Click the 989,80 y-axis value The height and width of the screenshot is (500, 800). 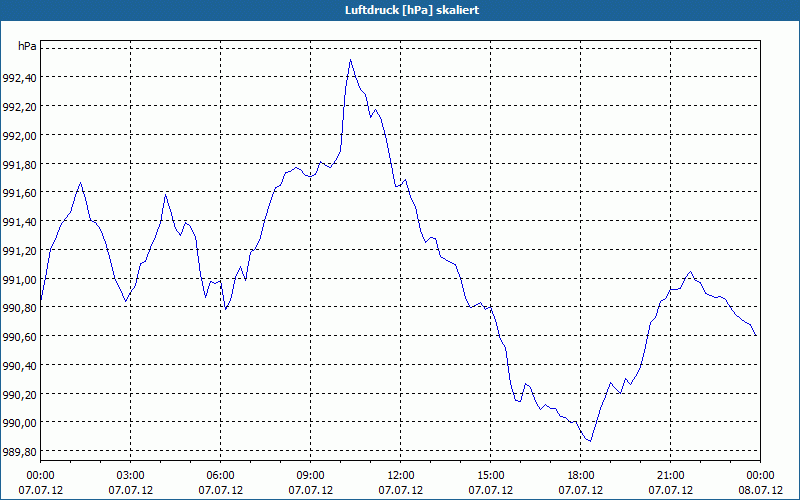20,452
